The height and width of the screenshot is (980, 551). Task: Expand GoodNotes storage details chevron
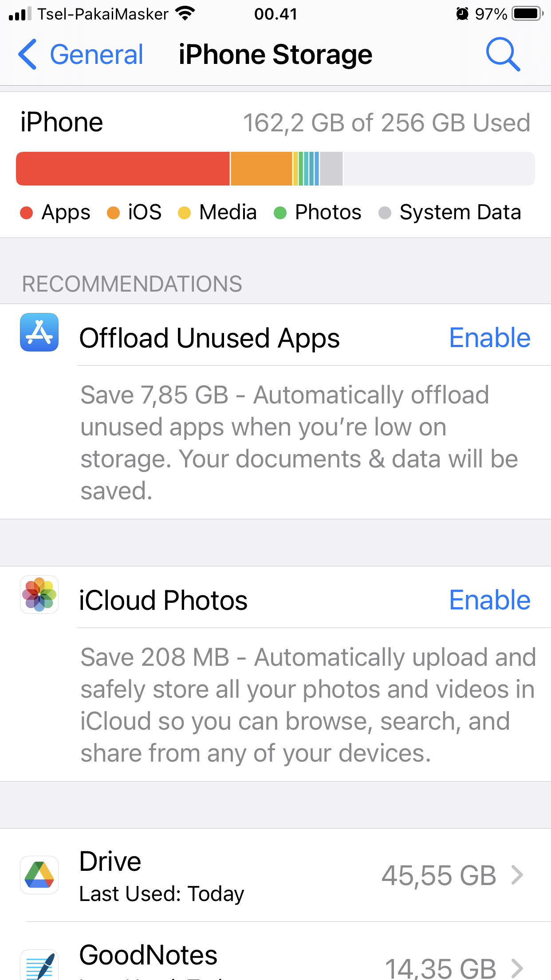(517, 968)
